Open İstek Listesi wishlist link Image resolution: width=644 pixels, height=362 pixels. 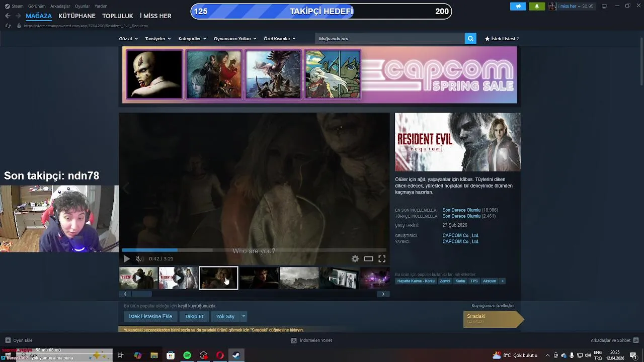pos(502,39)
